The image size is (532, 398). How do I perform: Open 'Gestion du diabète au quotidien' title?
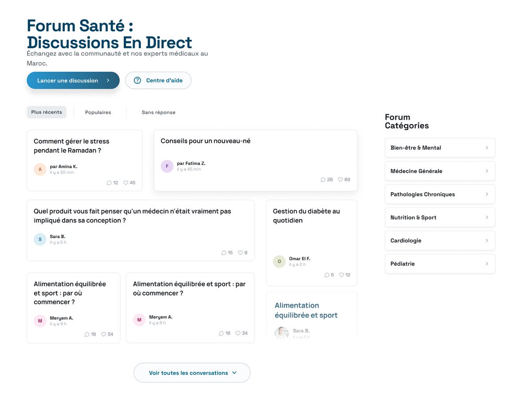click(306, 216)
